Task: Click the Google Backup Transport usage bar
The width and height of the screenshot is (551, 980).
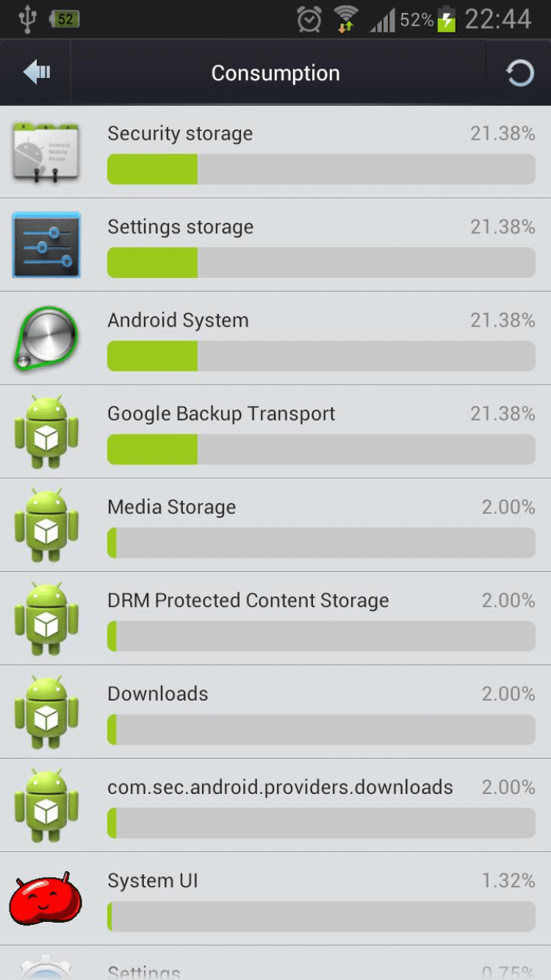Action: coord(321,449)
